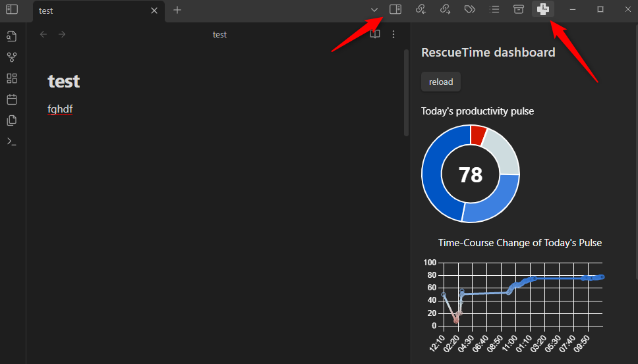This screenshot has width=638, height=364.
Task: Click the Today's productivity pulse label
Action: (477, 111)
